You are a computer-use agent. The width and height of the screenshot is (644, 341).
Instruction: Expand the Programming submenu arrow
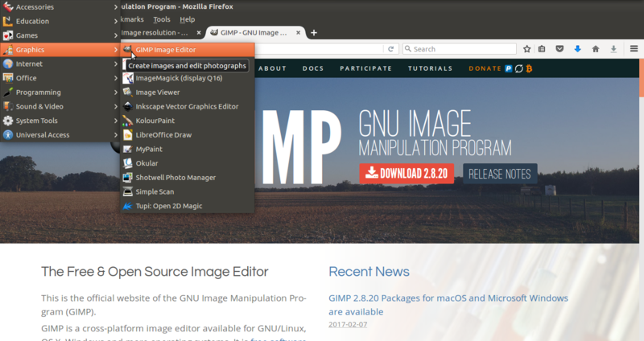tap(116, 92)
